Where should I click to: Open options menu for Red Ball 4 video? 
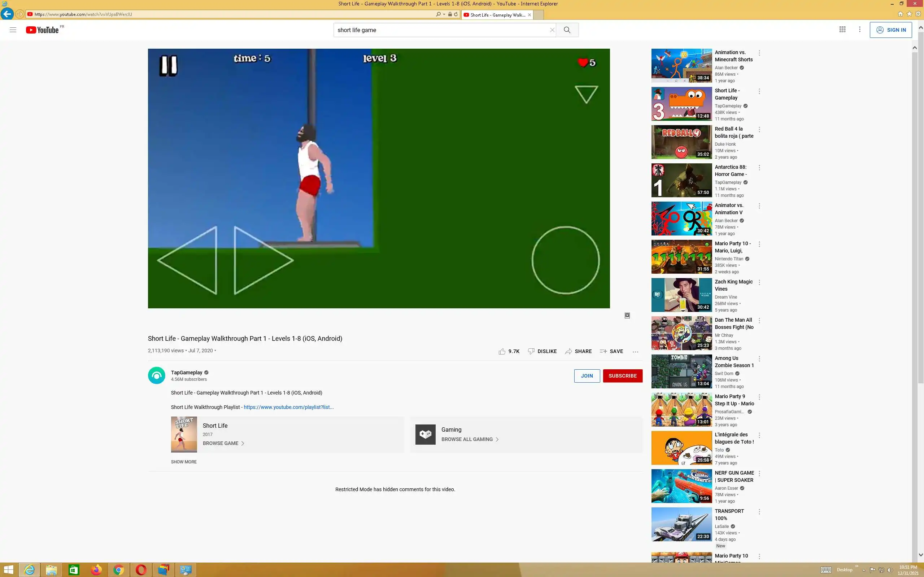759,130
